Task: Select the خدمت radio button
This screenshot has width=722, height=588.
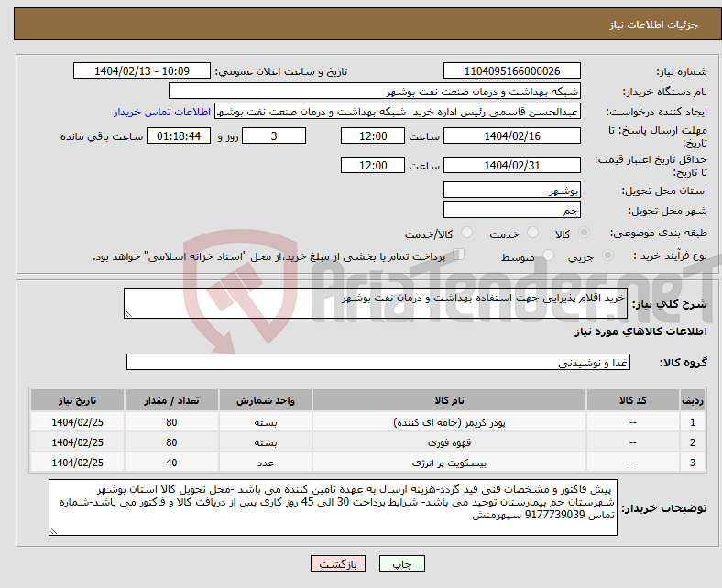Action: 532,233
